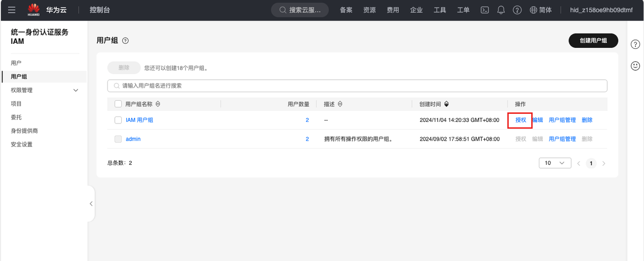Click 授权 for IAM 用户组
This screenshot has width=644, height=261.
click(x=521, y=120)
